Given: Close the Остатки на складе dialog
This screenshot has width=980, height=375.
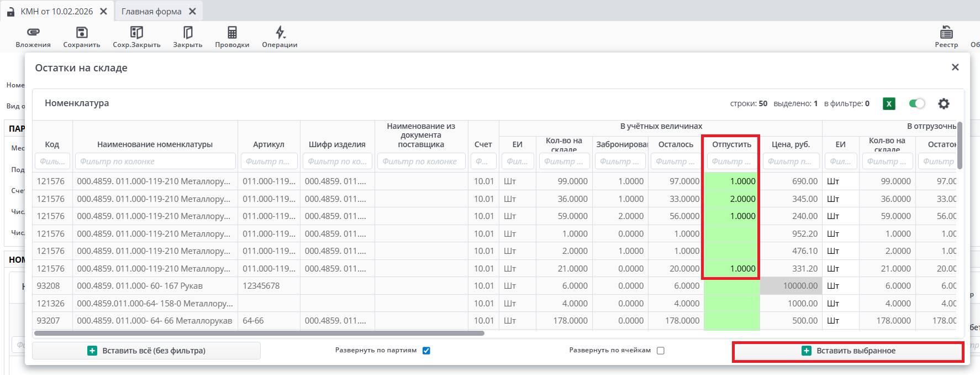Looking at the screenshot, I should (x=955, y=67).
